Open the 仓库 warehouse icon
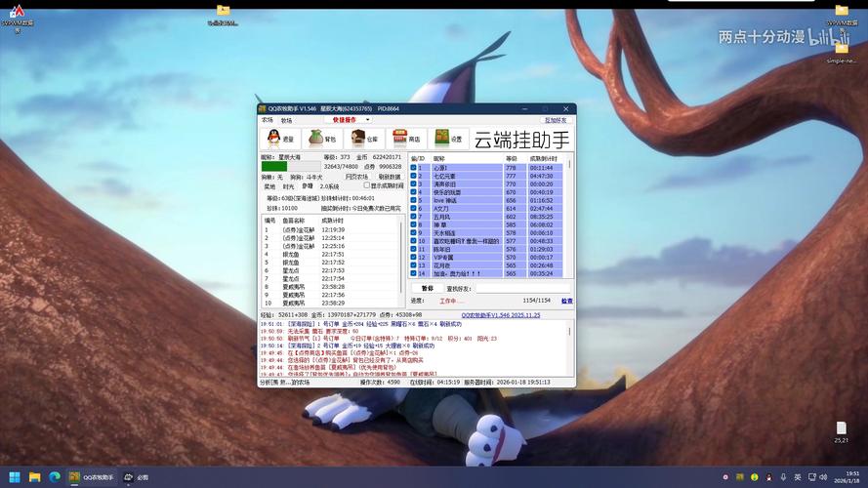The height and width of the screenshot is (488, 868). click(x=364, y=139)
